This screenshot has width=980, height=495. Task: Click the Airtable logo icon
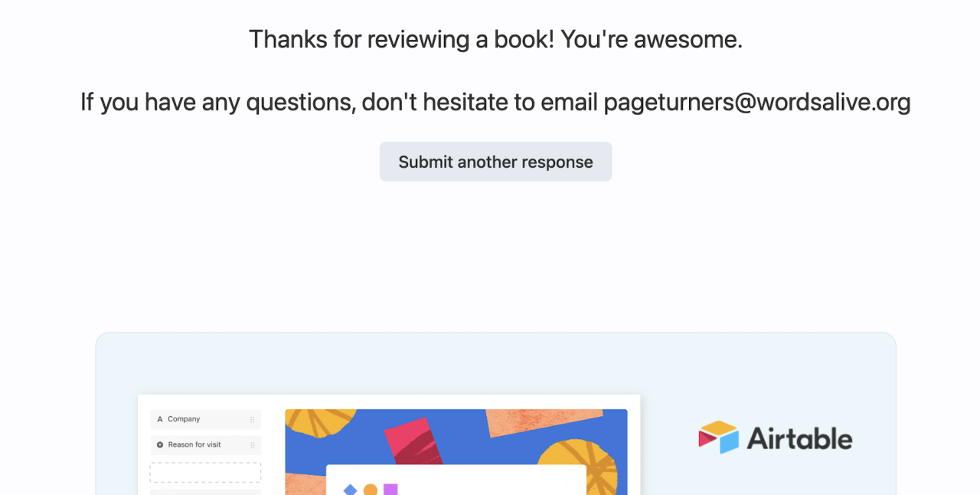[718, 438]
